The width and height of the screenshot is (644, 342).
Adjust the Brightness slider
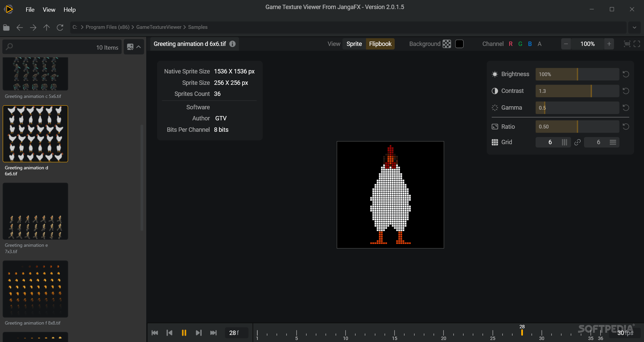point(577,74)
